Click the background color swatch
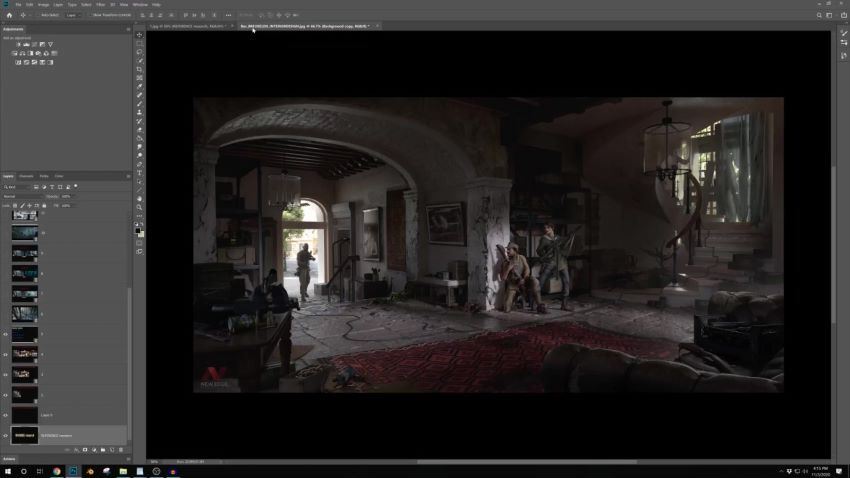Image resolution: width=850 pixels, height=478 pixels. click(x=141, y=234)
